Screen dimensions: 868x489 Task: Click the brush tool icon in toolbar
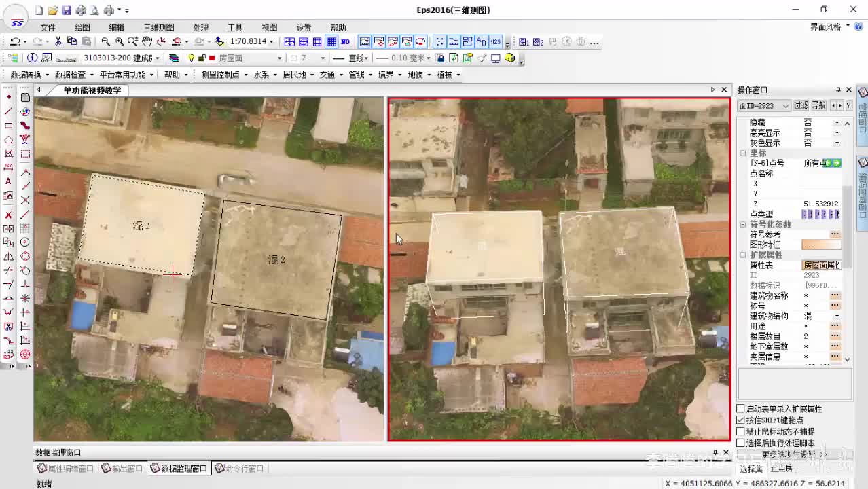point(482,58)
